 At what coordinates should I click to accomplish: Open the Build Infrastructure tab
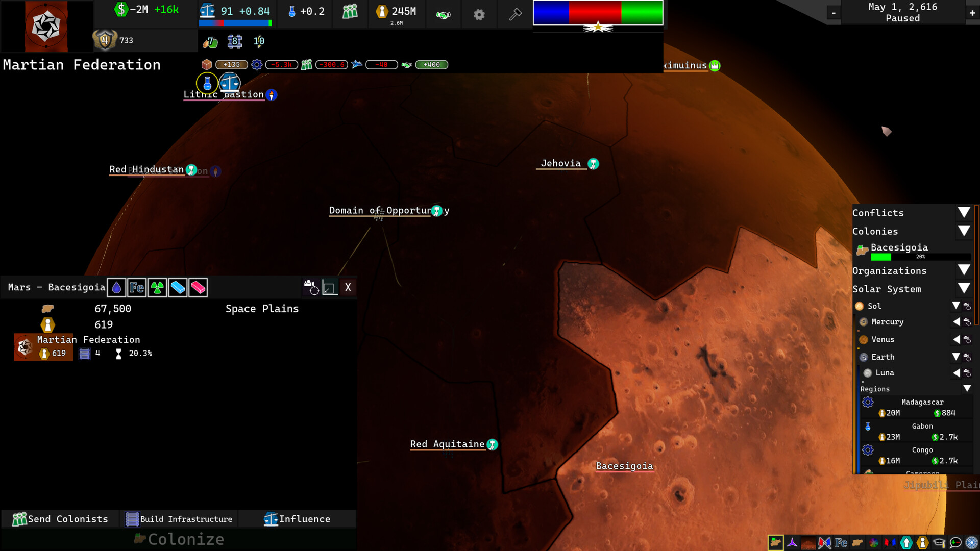click(179, 519)
